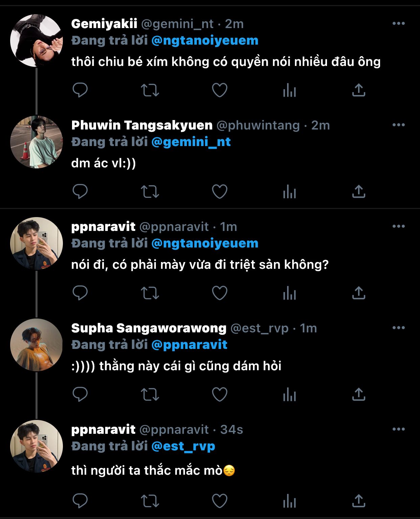
Task: Open the @est_rvp mention link
Action: (x=183, y=446)
